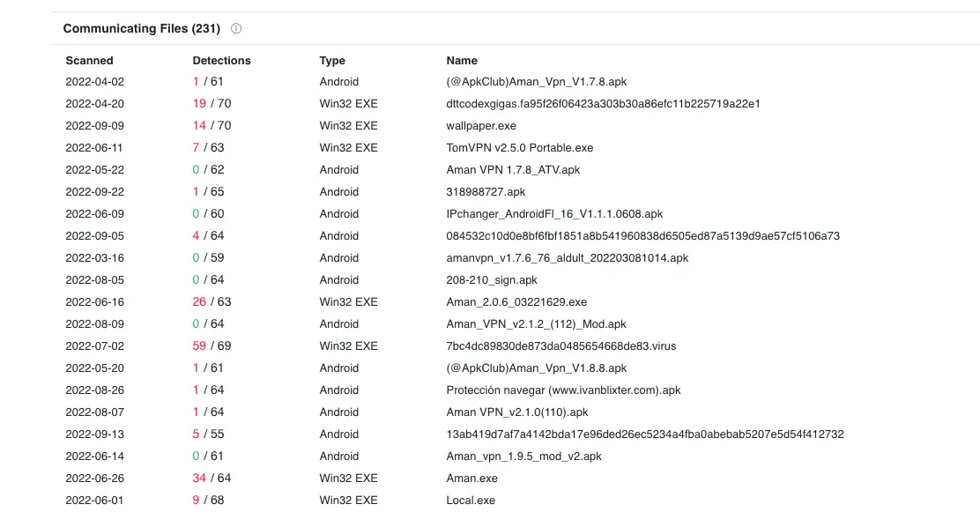The image size is (980, 512).
Task: Open Protección navegar apk file details
Action: pos(563,390)
